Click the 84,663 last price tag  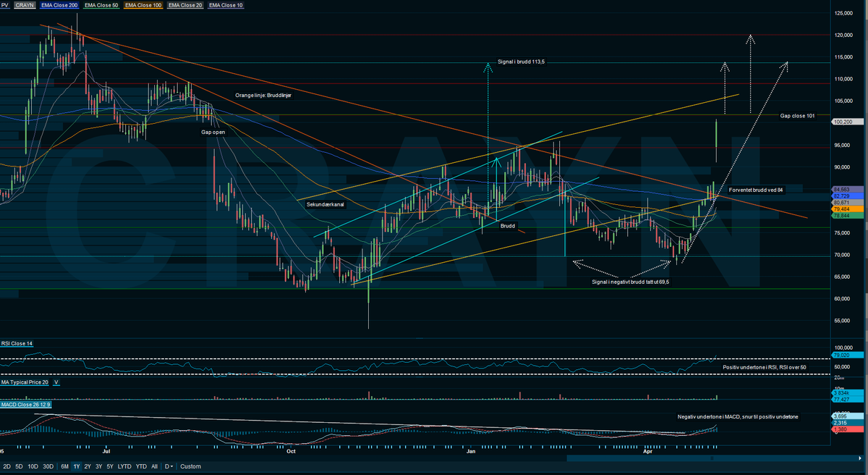[x=847, y=190]
